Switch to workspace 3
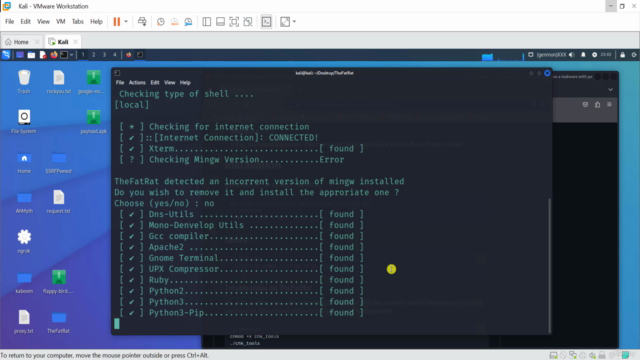The image size is (640, 360). 104,55
